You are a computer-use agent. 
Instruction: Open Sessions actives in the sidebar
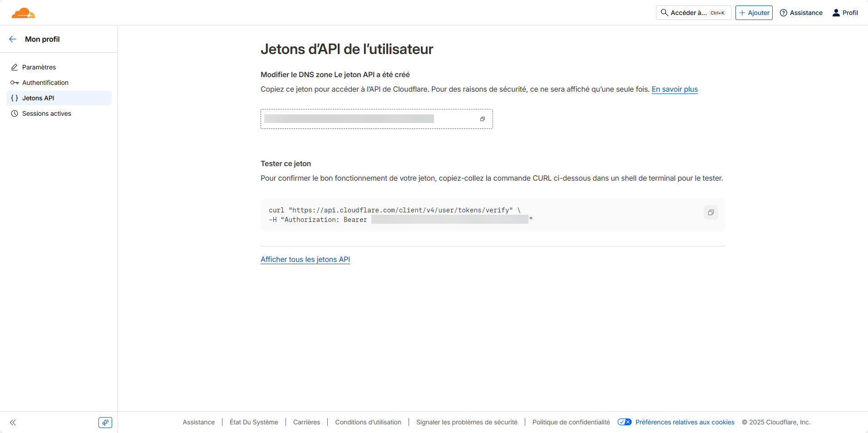point(47,113)
